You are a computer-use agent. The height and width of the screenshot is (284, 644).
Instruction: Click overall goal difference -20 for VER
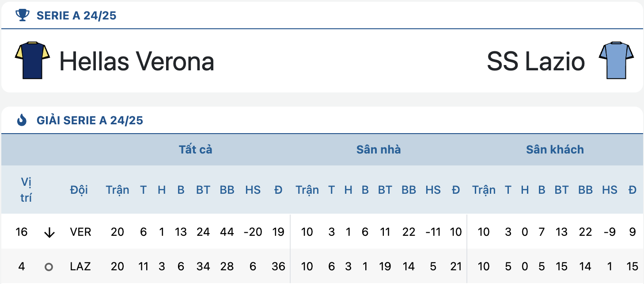pos(253,232)
